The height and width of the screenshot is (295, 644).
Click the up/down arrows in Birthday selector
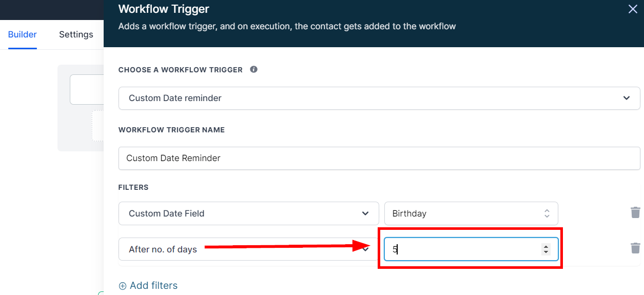(x=547, y=213)
